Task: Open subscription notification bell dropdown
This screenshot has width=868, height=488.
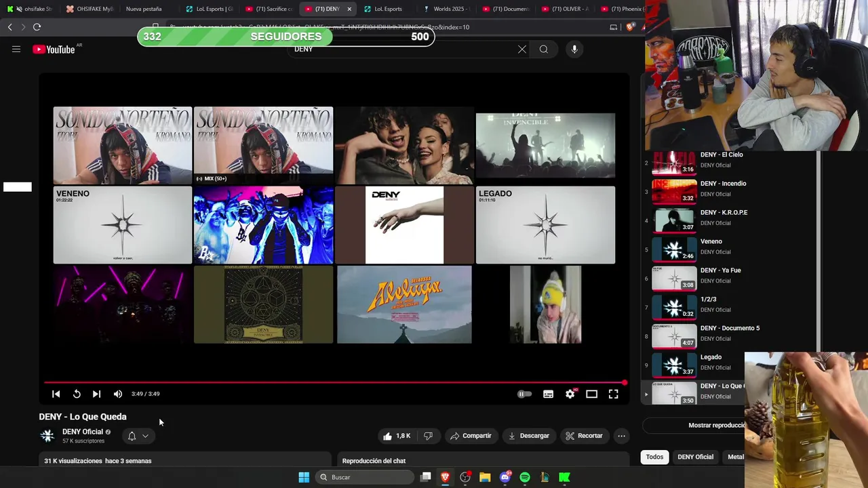Action: tap(138, 436)
